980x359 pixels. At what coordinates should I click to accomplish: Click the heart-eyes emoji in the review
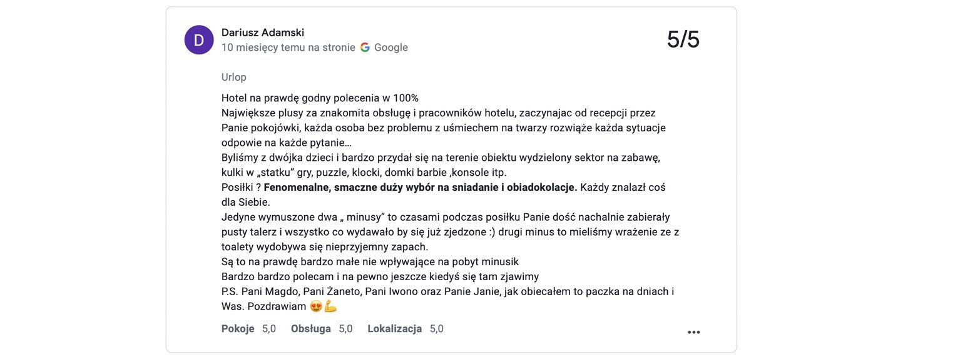pyautogui.click(x=316, y=306)
